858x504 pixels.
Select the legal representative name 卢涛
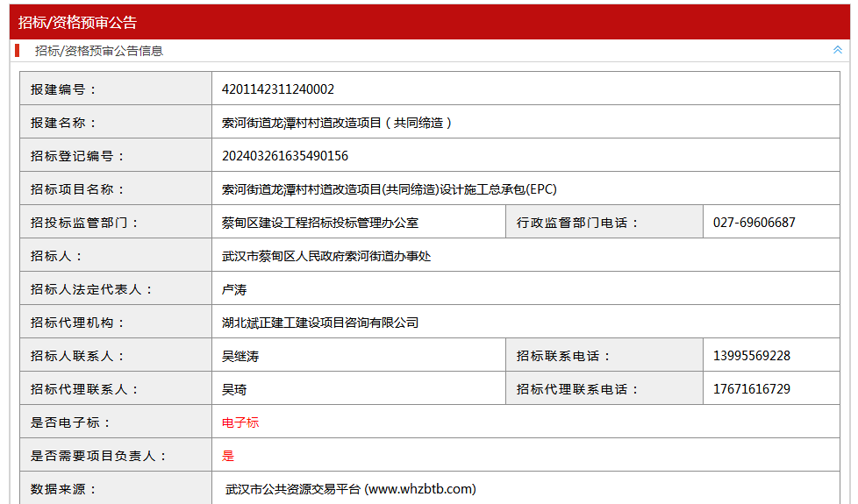point(234,289)
